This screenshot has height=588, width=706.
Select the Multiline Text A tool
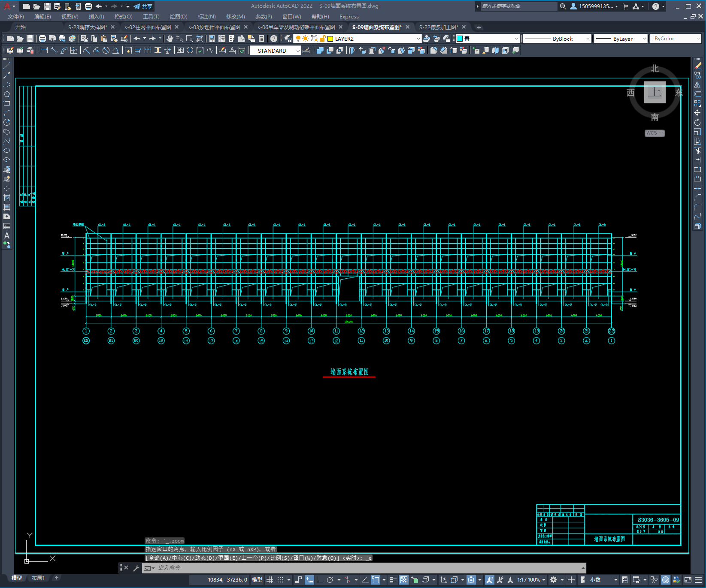(x=7, y=235)
